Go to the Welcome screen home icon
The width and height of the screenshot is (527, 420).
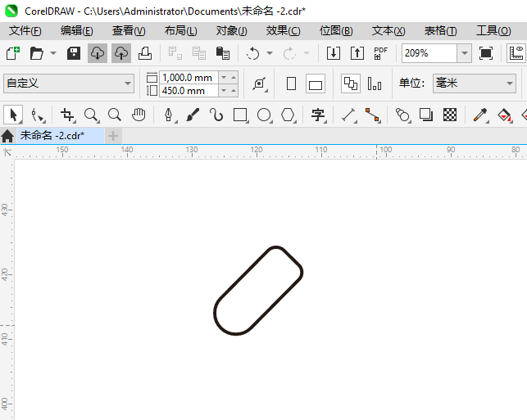tap(7, 136)
